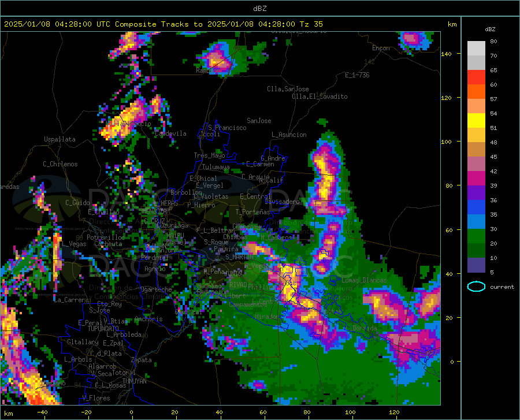Click the L_Dorrida label
520x420 pixels.
coord(361,328)
